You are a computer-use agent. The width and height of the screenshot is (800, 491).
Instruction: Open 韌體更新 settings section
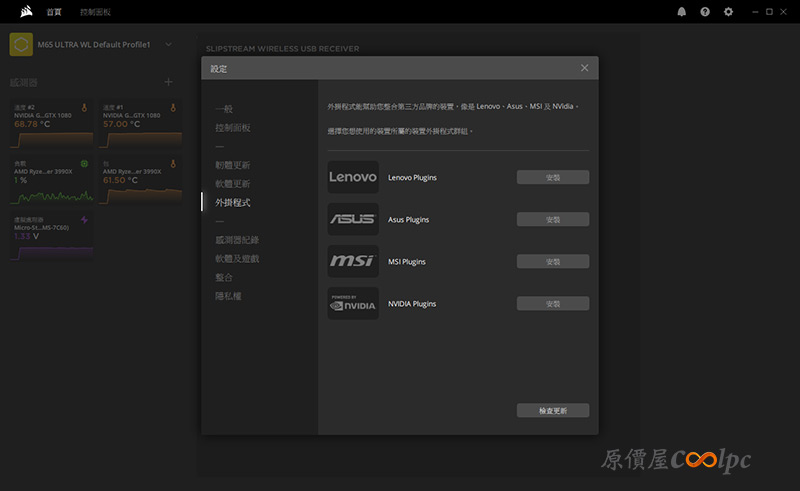pyautogui.click(x=233, y=165)
